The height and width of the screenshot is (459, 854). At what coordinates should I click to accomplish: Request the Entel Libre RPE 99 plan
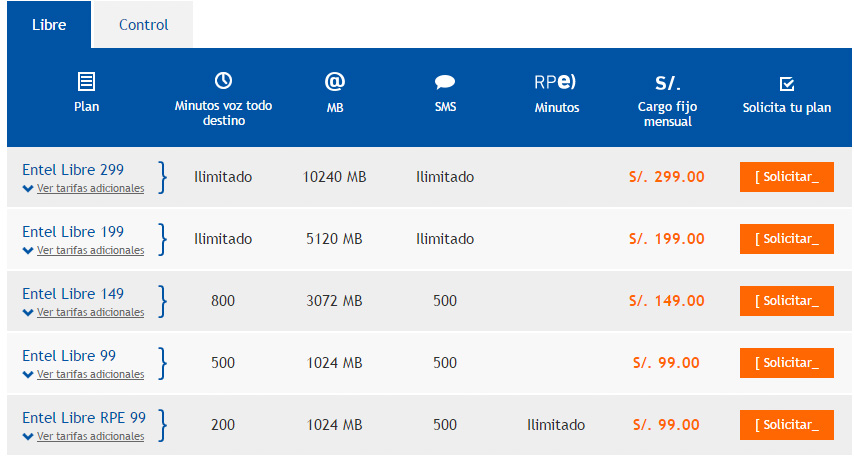(786, 425)
